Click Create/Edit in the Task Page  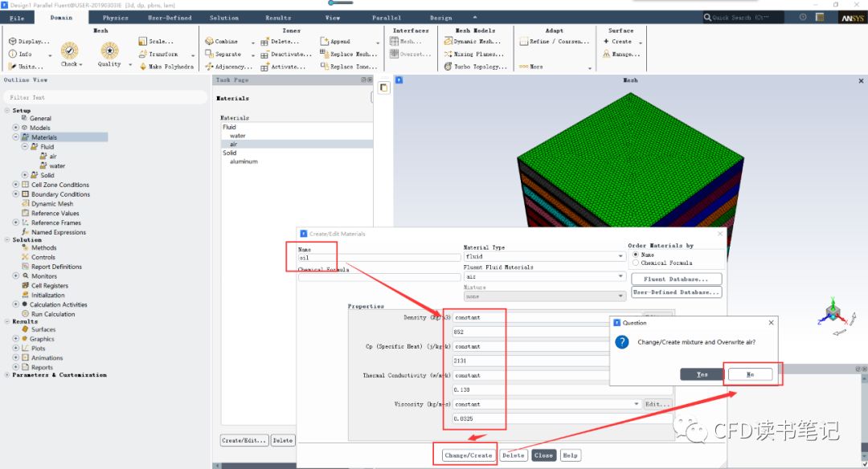[x=244, y=440]
